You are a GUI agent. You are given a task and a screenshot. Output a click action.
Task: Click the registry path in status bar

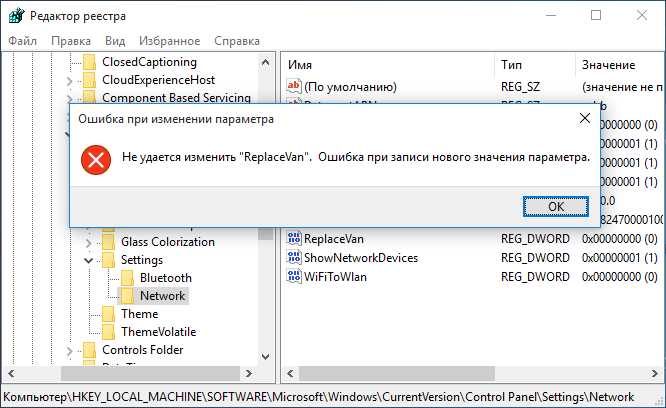point(319,397)
